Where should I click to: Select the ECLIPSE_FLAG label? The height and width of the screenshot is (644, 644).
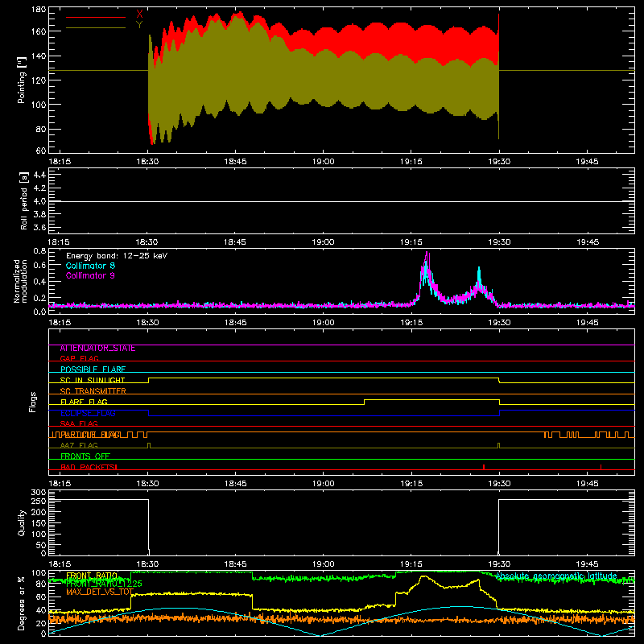tap(88, 413)
